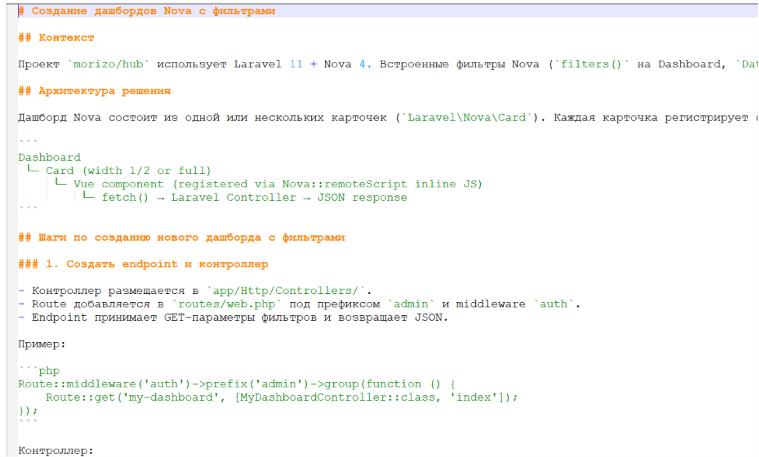Image resolution: width=759 pixels, height=457 pixels.
Task: Click the "fetch() → Laravel Controller → JSON response" line
Action: [254, 197]
